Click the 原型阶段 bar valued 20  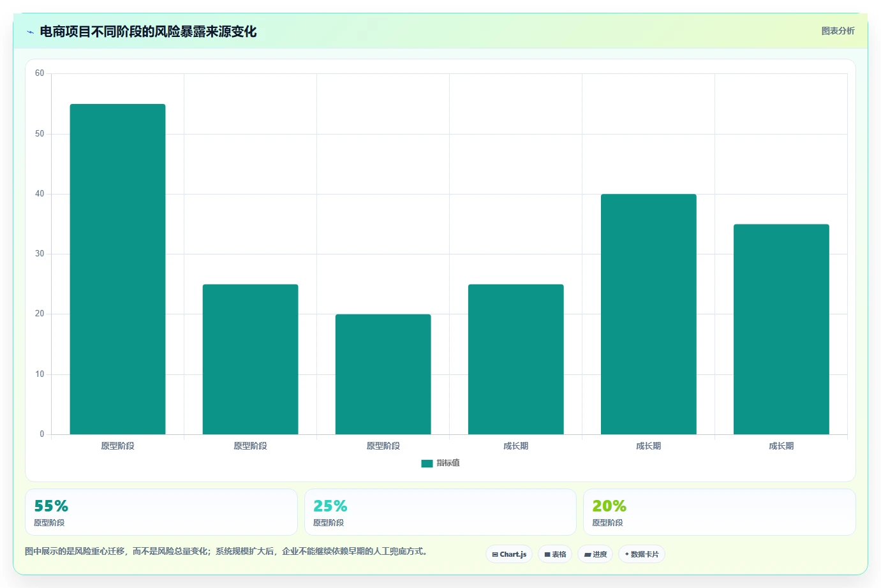[383, 374]
